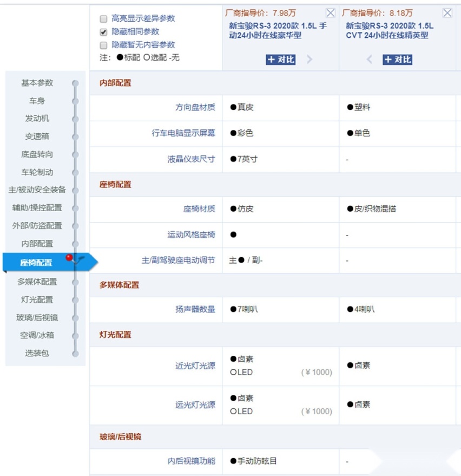
Task: Open 辅助/操控配置 sidebar item
Action: click(37, 207)
